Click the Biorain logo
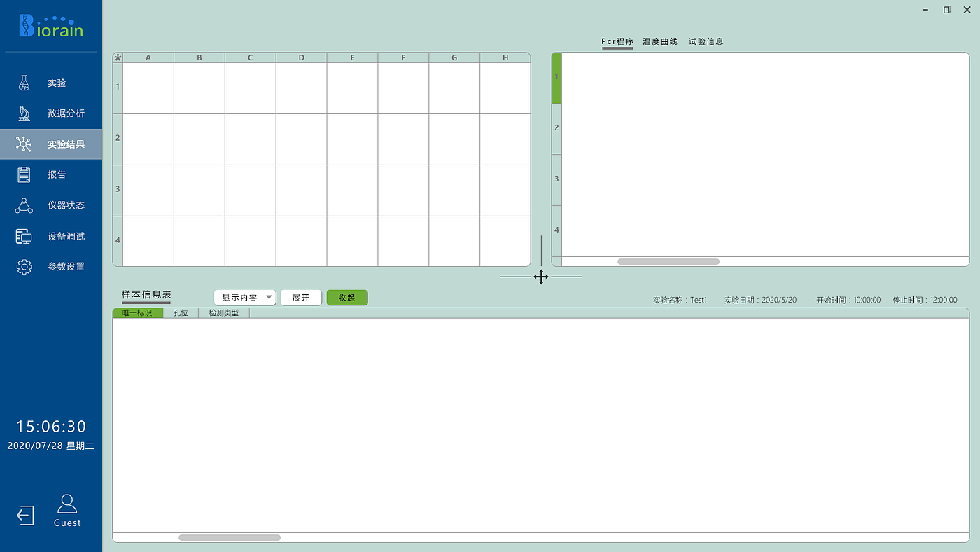 [51, 26]
